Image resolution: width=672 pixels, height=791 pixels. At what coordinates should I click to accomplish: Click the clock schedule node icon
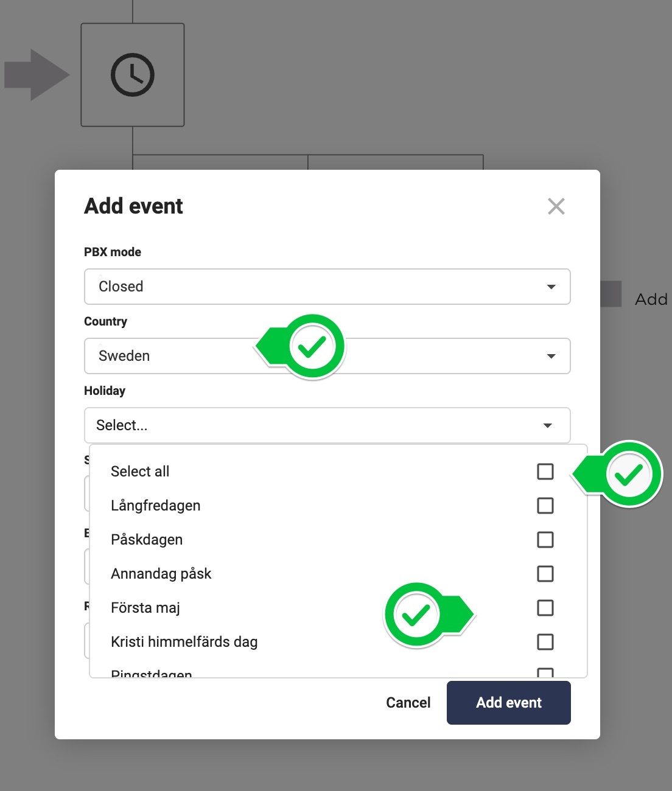[133, 75]
